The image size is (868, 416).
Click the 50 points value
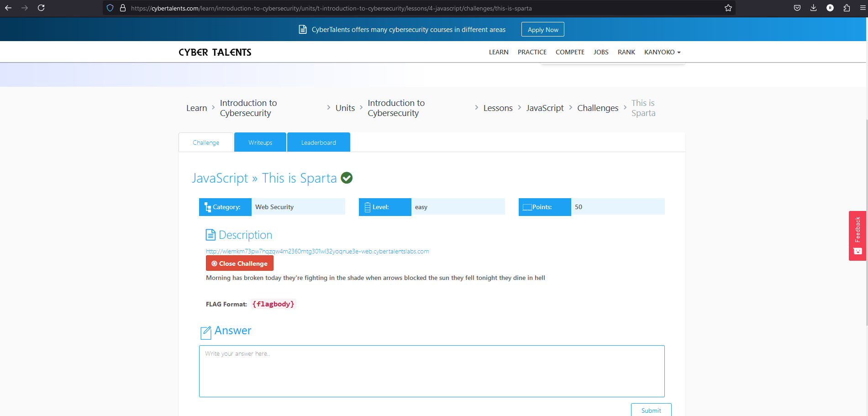point(579,207)
